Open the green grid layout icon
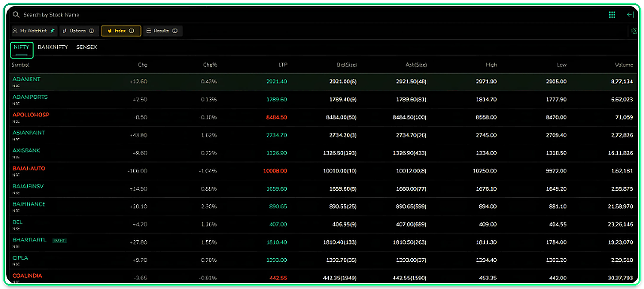 tap(612, 15)
